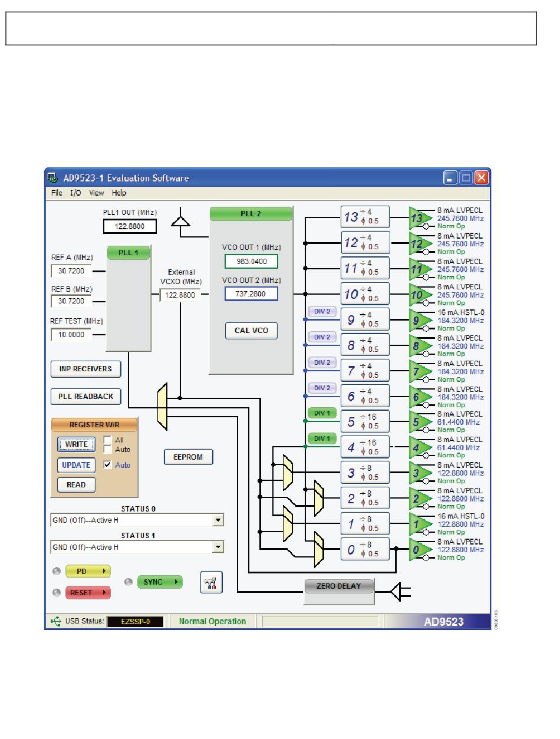Image resolution: width=560 pixels, height=739 pixels.
Task: Select the output 6 driver triangle
Action: coord(420,397)
